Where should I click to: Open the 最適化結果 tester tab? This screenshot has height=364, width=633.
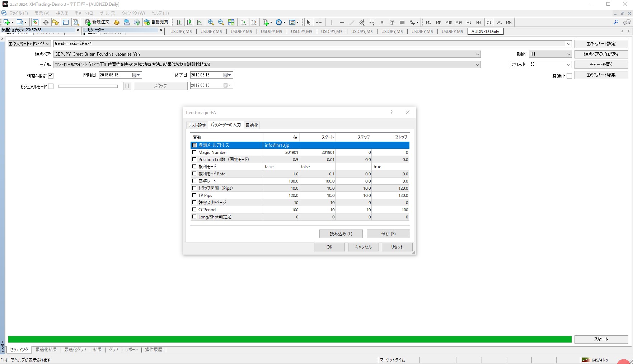coord(46,350)
